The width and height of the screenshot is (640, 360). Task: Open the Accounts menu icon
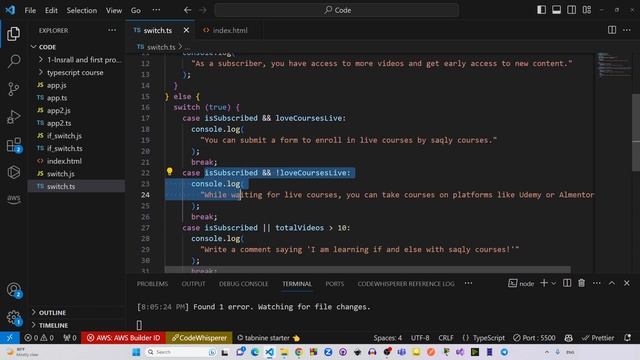click(x=14, y=290)
